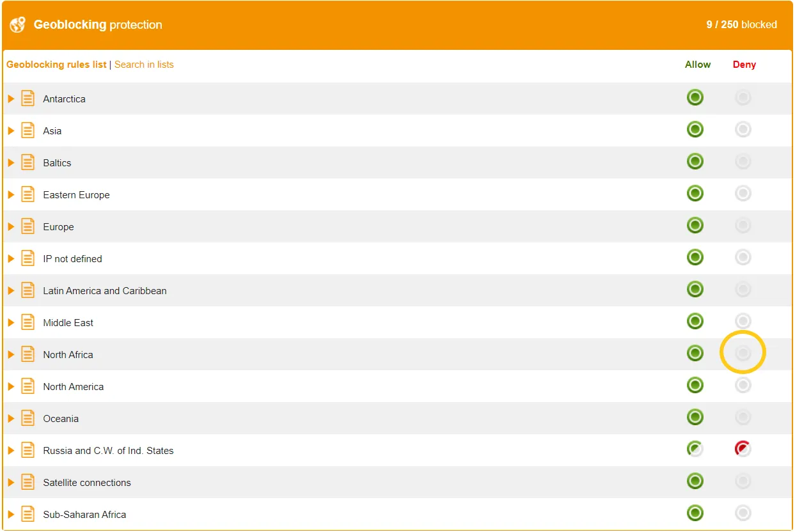Select Allow for Sub-Saharan Africa
The width and height of the screenshot is (795, 532).
pyautogui.click(x=695, y=513)
